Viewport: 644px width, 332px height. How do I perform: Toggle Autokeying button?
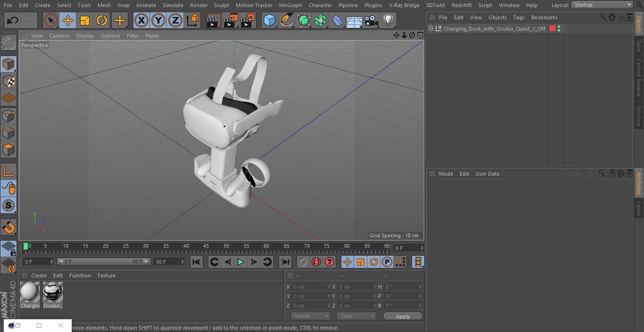tap(316, 262)
